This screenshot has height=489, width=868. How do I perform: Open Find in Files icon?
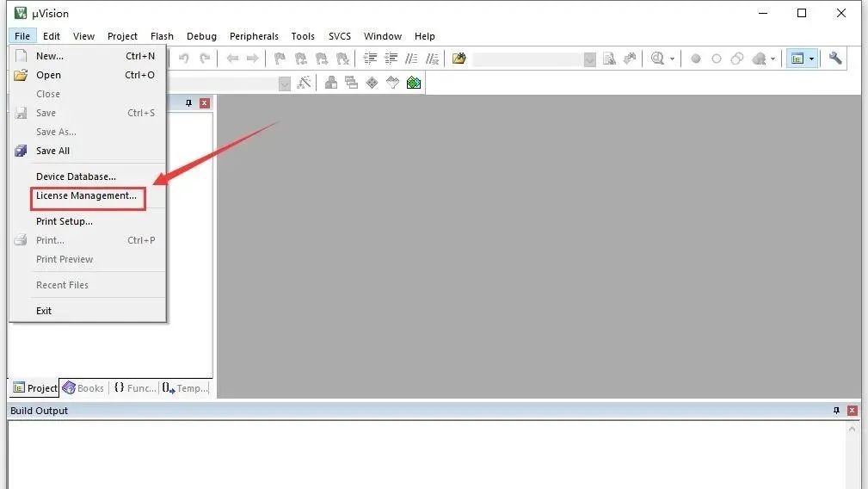click(x=459, y=59)
